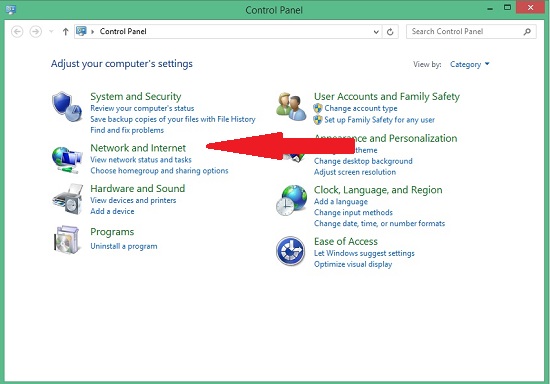Click Change desktop background
This screenshot has height=384, width=550.
[363, 161]
